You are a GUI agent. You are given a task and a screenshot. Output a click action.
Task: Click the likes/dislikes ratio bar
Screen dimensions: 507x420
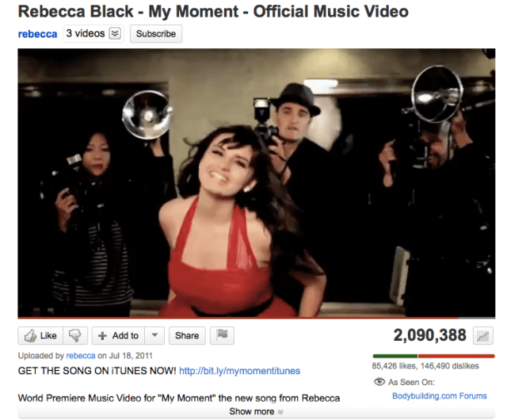pyautogui.click(x=433, y=357)
